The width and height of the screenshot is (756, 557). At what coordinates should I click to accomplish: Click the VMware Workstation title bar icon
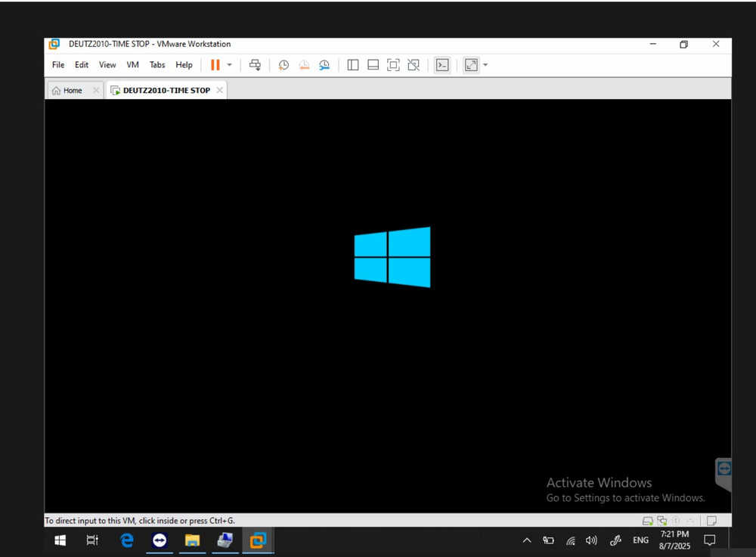pos(54,45)
